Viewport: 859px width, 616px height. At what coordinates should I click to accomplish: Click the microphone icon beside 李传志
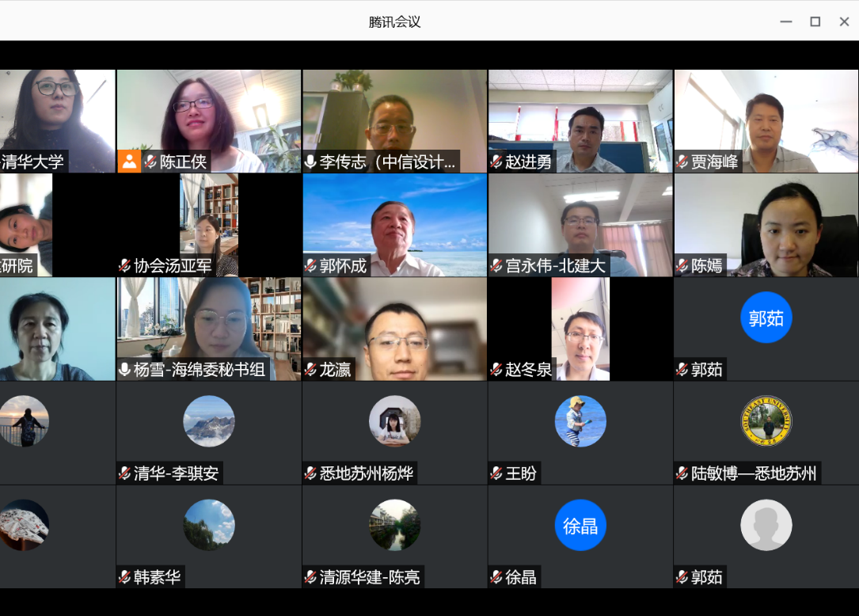click(310, 162)
